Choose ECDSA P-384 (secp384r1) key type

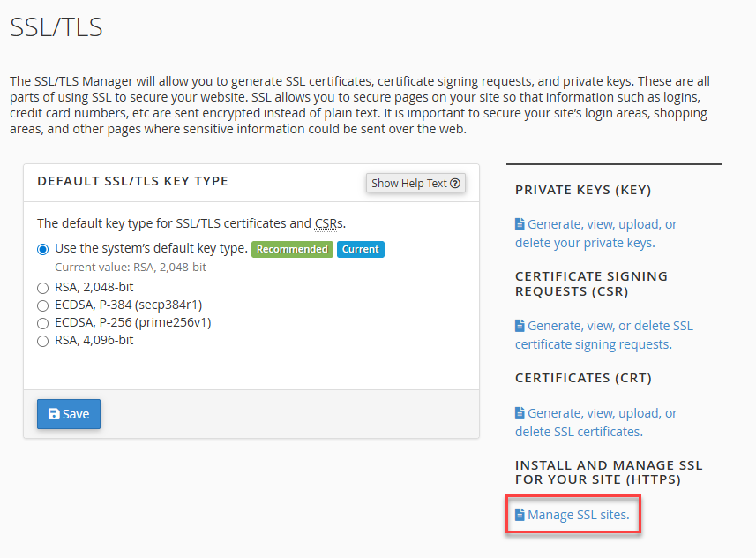[42, 305]
